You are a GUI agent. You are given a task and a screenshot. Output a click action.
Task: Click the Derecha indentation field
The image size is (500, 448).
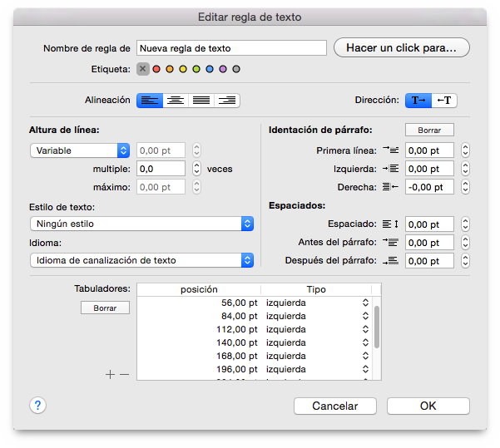click(429, 187)
